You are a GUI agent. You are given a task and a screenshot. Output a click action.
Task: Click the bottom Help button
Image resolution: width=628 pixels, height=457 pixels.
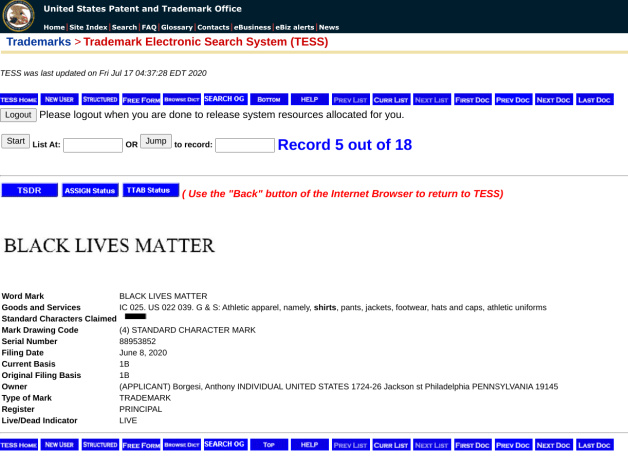tap(310, 445)
